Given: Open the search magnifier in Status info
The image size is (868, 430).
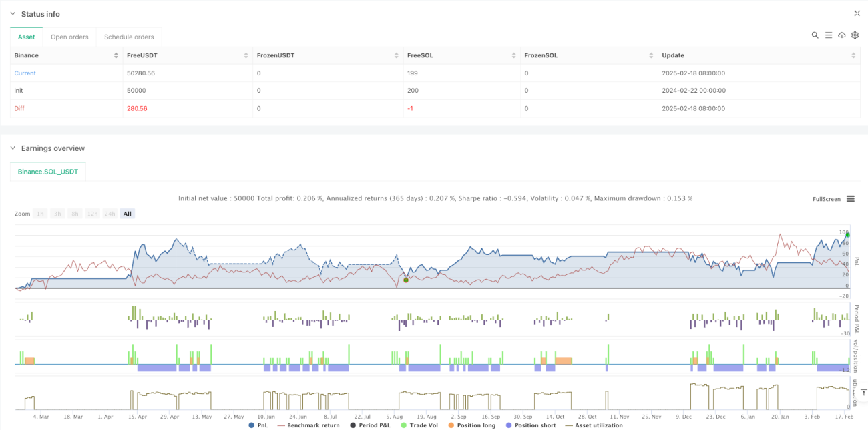Looking at the screenshot, I should [x=815, y=35].
